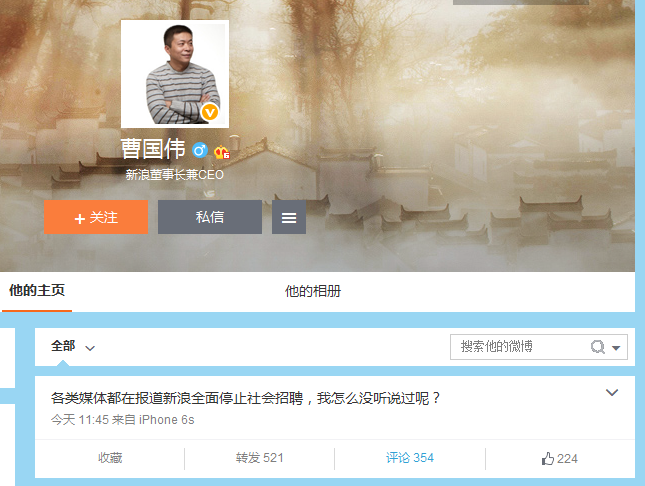Screen dimensions: 645x486
Task: Open the search options dropdown arrow
Action: tap(617, 348)
